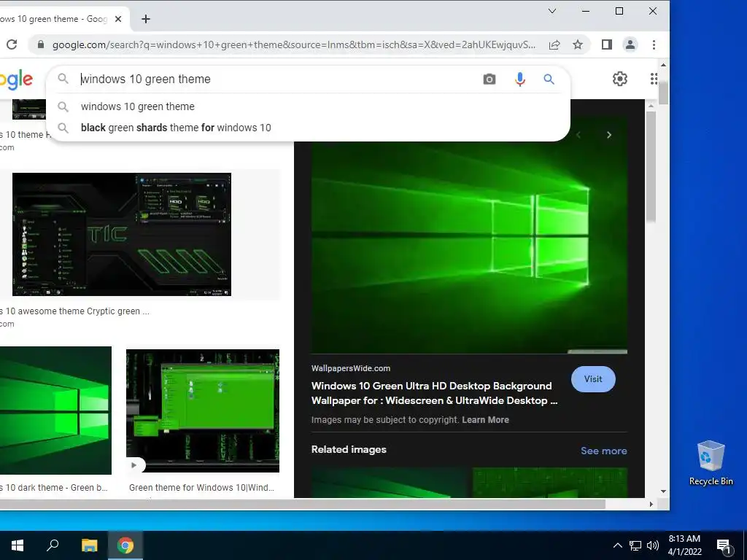Show hidden system tray icons
Viewport: 747px width, 560px height.
[x=617, y=545]
